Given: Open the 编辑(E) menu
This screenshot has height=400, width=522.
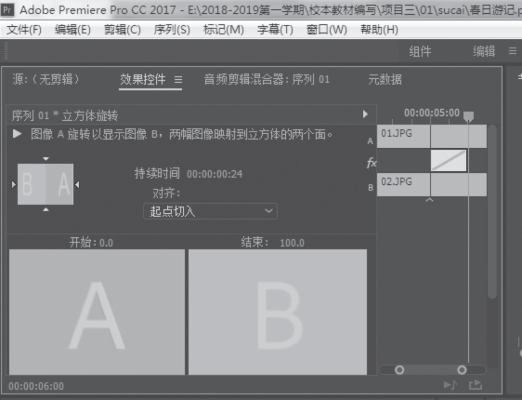Looking at the screenshot, I should (73, 30).
